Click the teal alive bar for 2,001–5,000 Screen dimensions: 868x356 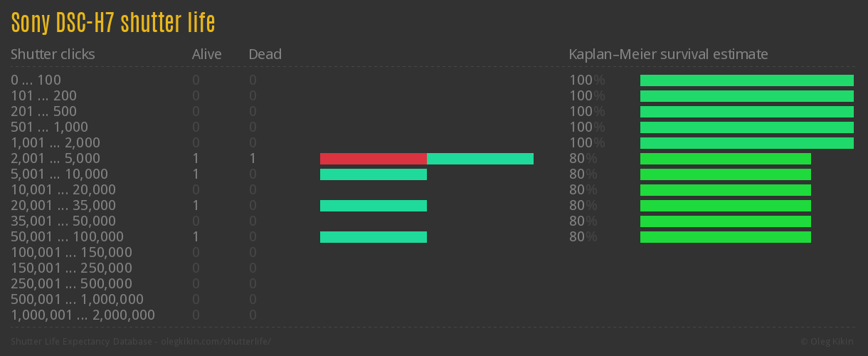pos(480,159)
